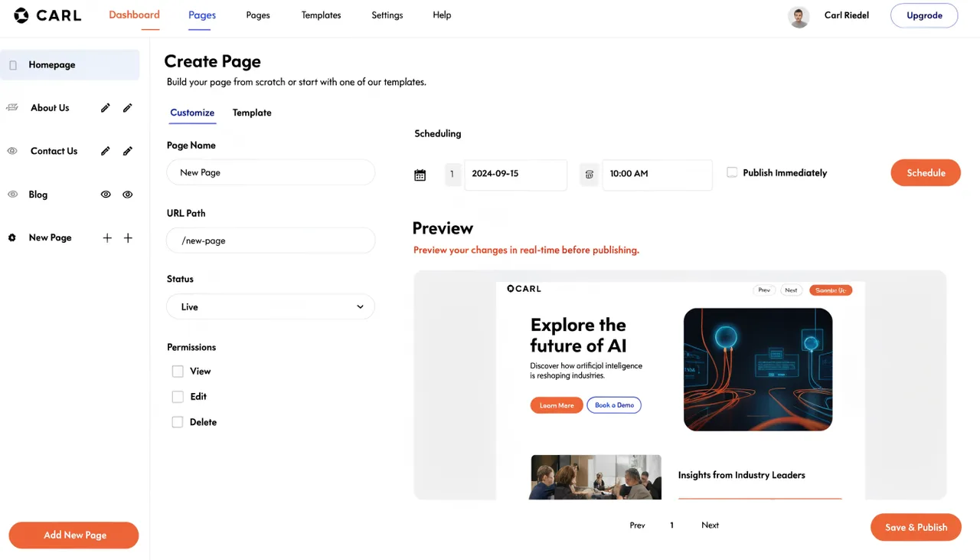The image size is (980, 560).
Task: Open Settings in the top navigation
Action: (x=387, y=15)
